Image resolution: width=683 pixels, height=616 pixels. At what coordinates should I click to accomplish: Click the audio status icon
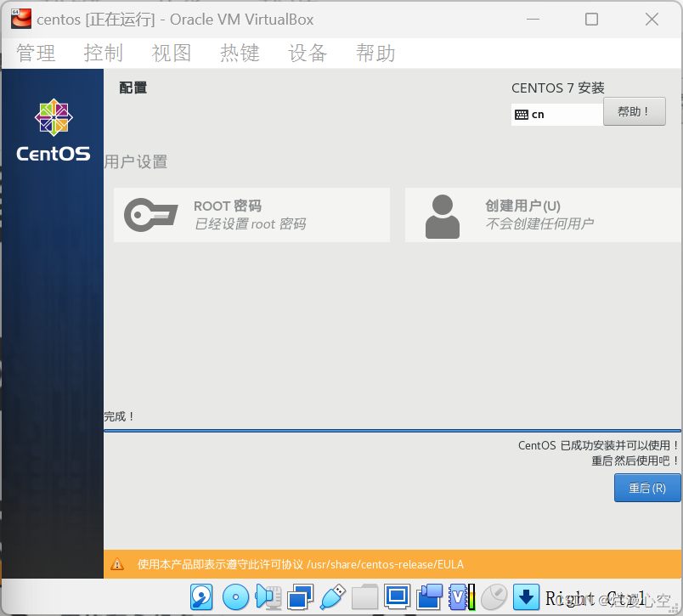(268, 596)
